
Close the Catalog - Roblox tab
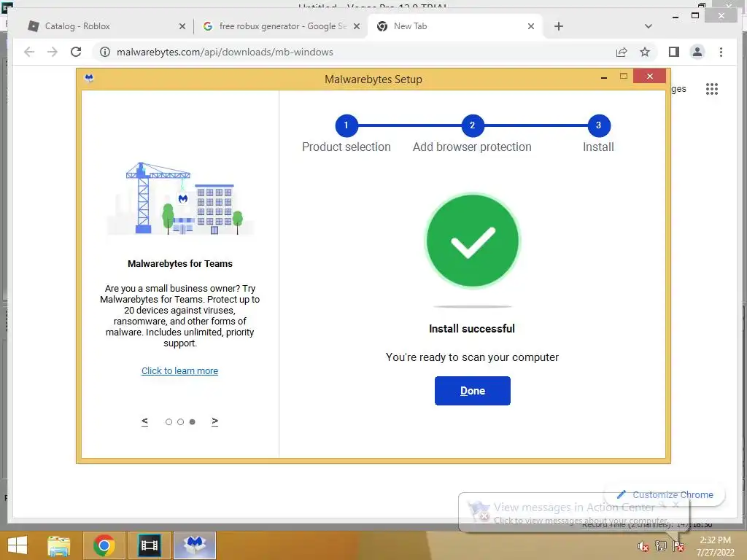click(182, 26)
